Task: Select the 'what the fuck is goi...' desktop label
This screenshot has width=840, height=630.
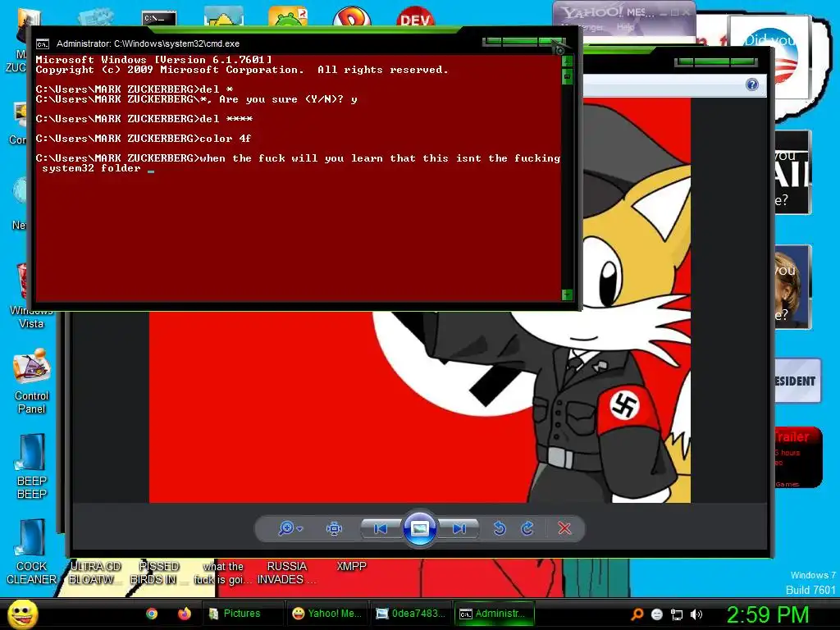Action: (223, 573)
